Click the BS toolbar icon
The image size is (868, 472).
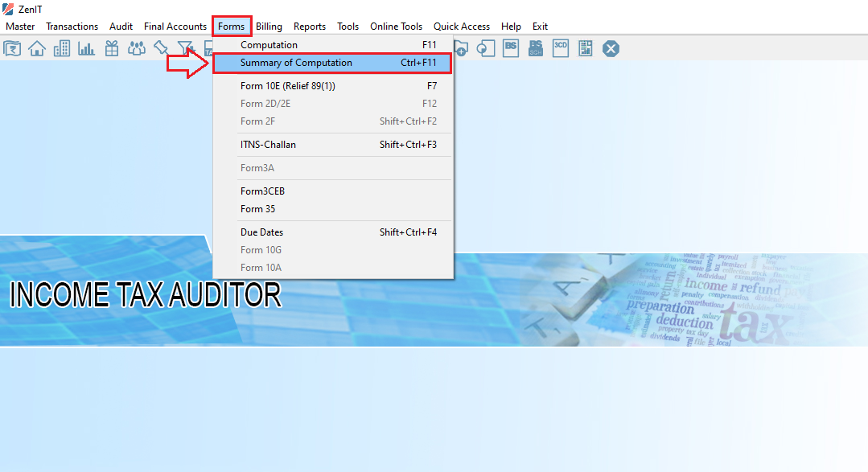coord(510,48)
